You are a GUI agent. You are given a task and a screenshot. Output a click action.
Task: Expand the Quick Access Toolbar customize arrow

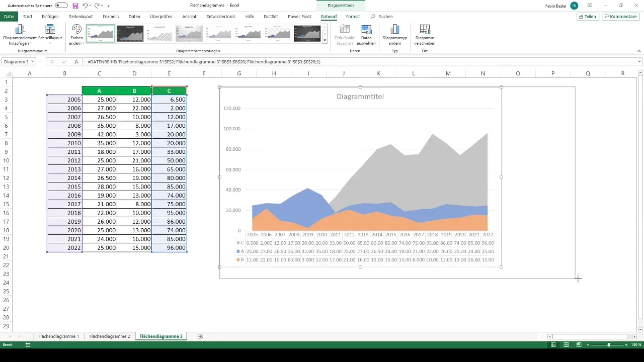(x=109, y=6)
